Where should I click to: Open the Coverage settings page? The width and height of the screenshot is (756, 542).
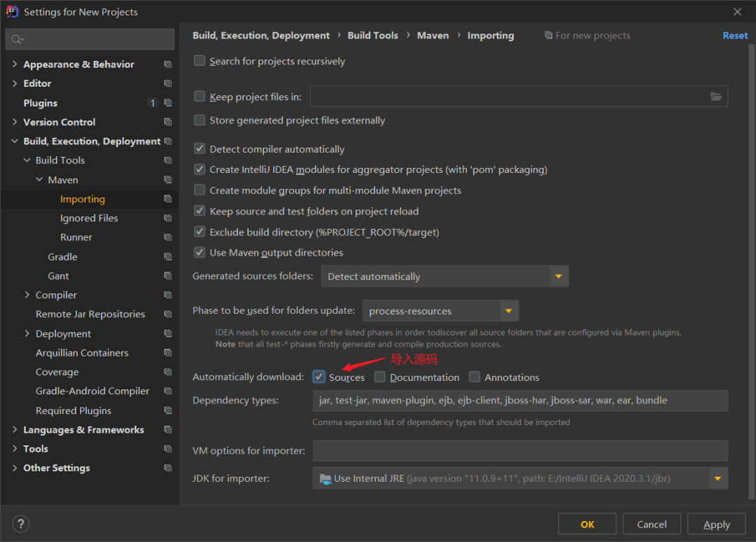point(57,372)
